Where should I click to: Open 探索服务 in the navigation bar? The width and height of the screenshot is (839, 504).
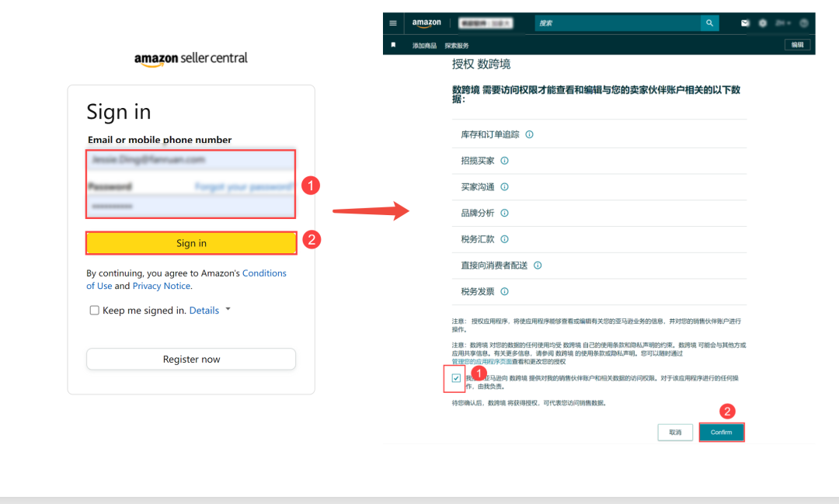457,46
